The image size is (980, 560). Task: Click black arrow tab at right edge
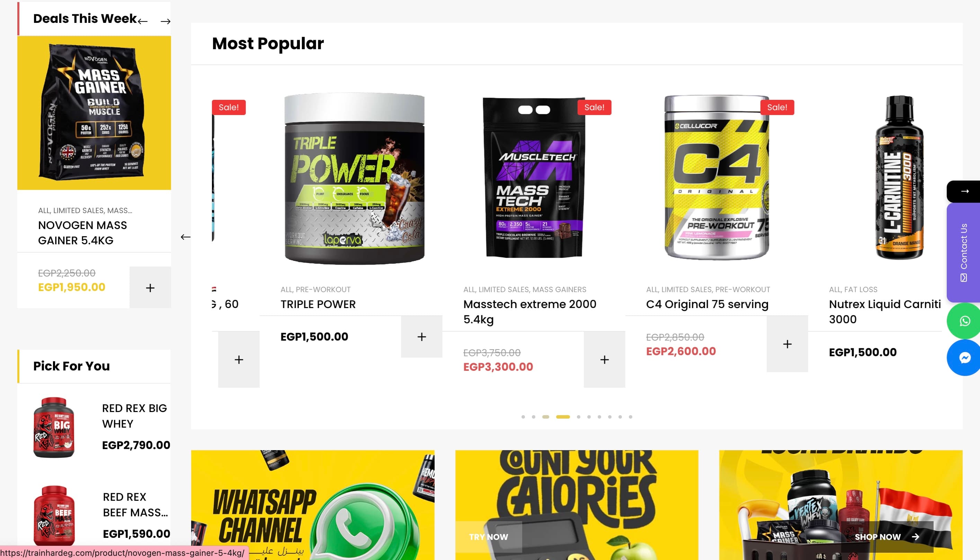tap(964, 191)
